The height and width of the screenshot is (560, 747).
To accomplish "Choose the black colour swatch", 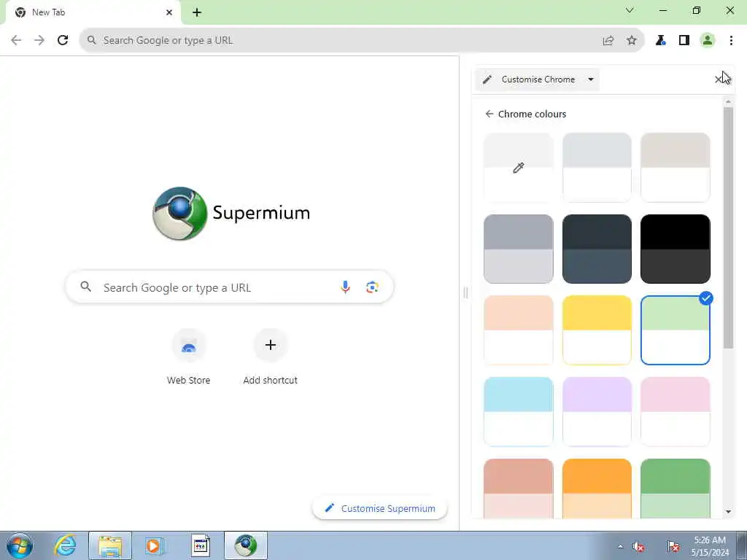I will click(x=675, y=249).
